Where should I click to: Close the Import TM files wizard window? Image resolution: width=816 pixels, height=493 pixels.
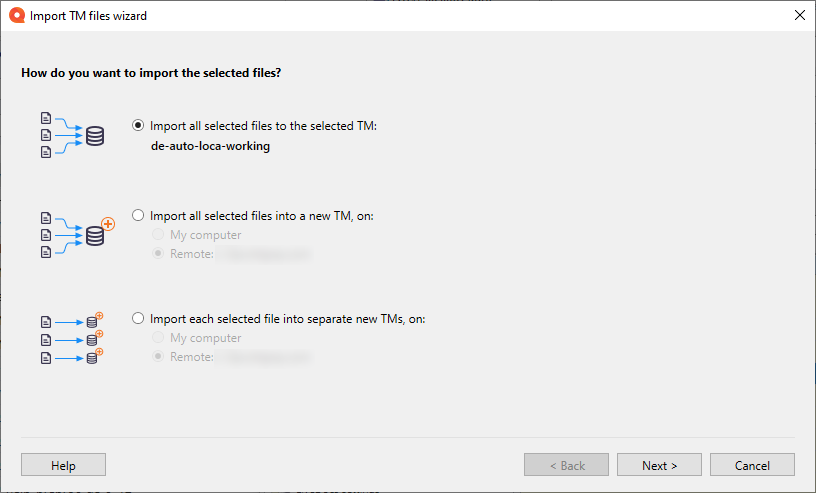click(799, 15)
